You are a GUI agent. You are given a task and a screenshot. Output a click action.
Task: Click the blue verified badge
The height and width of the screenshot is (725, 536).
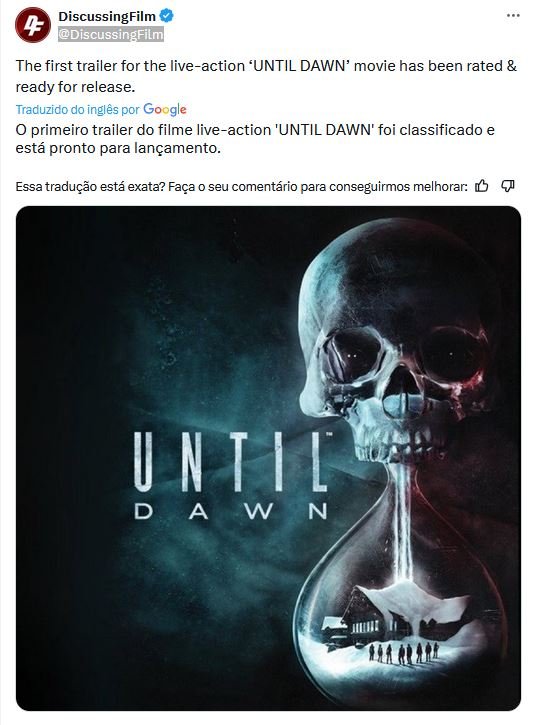point(166,16)
